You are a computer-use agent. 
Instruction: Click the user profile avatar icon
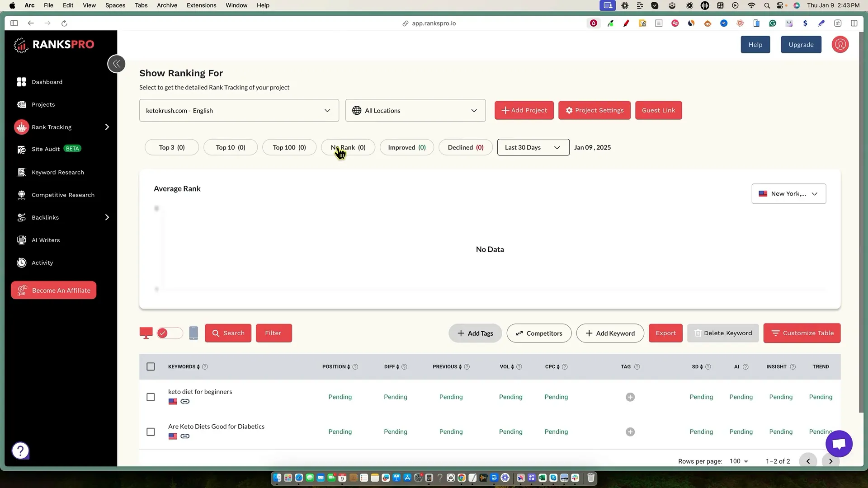(x=840, y=45)
